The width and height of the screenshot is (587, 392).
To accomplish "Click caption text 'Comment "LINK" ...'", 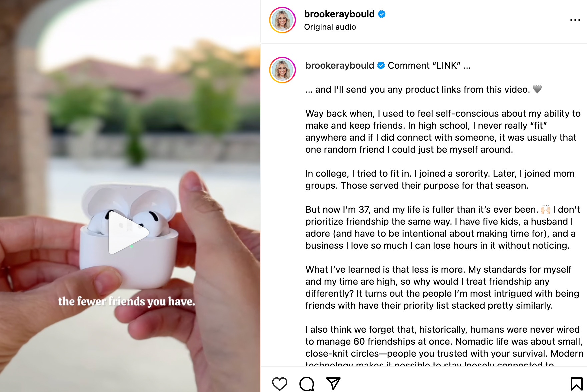I will click(429, 65).
